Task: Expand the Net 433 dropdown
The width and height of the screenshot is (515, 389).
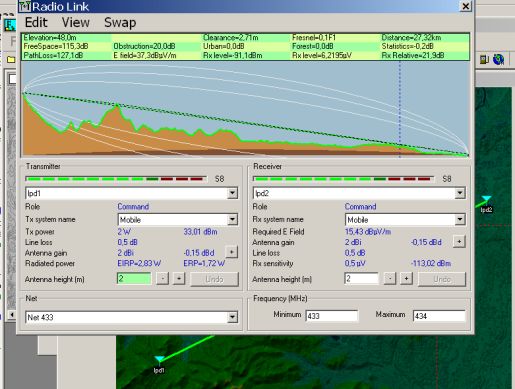Action: (x=232, y=317)
